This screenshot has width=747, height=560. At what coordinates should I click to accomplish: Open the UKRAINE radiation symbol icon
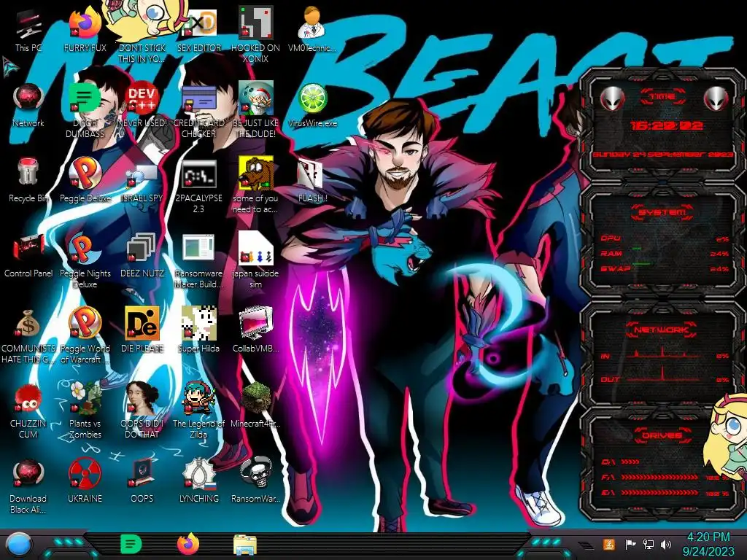tap(85, 481)
